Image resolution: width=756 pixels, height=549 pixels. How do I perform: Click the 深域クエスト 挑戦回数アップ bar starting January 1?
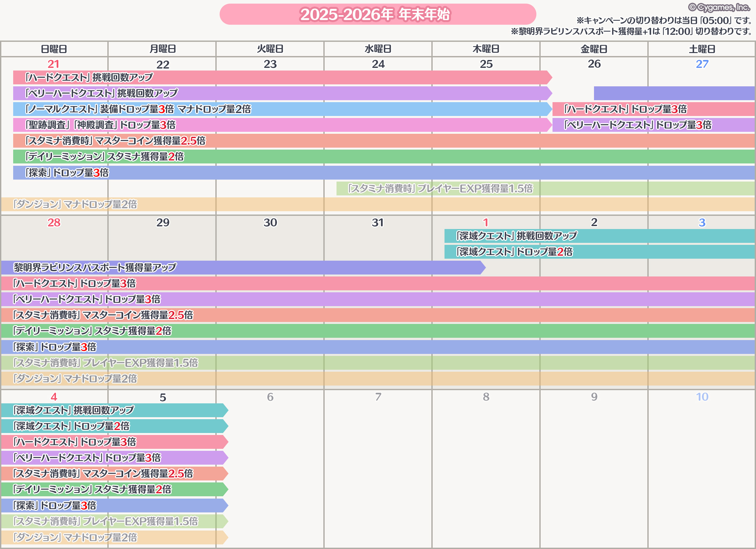coord(517,236)
